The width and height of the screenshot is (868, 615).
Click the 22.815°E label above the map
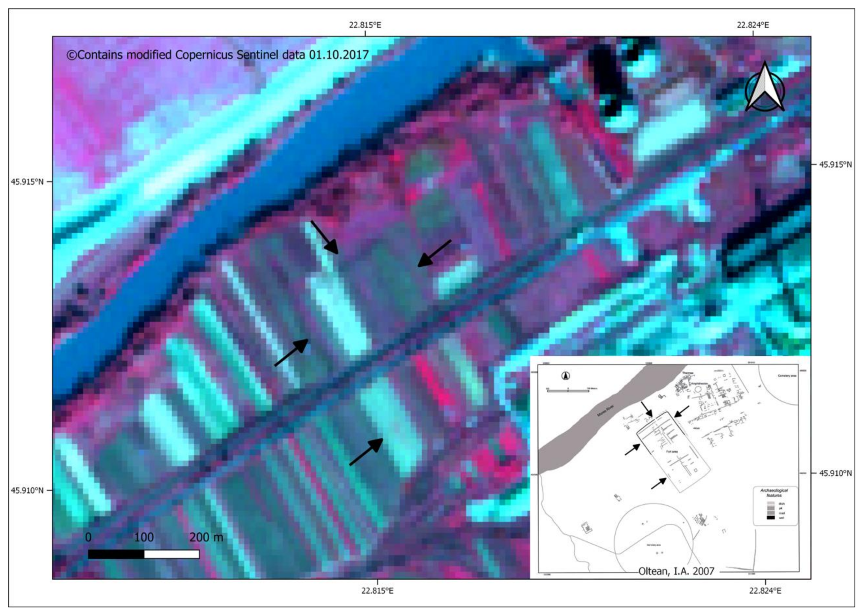point(365,25)
